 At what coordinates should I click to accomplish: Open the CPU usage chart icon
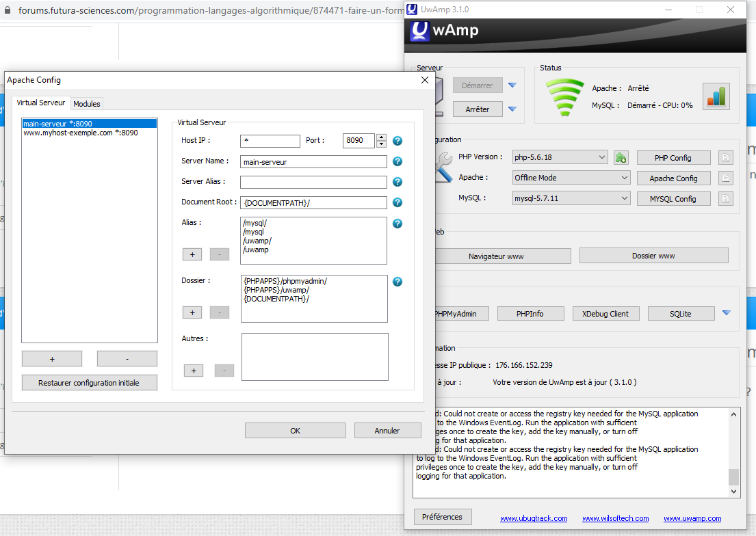tap(716, 96)
